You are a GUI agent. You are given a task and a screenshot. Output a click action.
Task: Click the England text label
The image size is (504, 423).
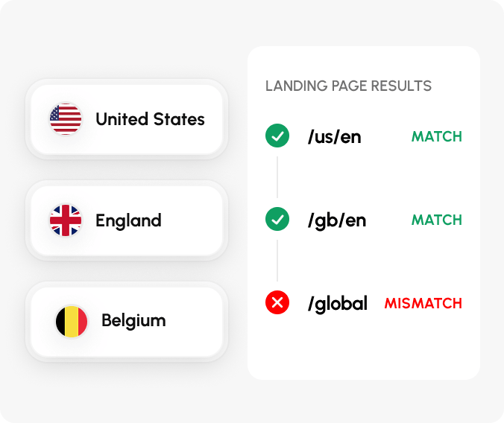click(x=128, y=220)
